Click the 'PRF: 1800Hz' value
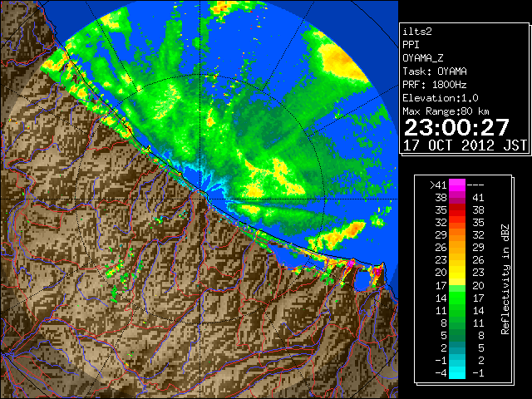The height and width of the screenshot is (399, 532). click(435, 85)
